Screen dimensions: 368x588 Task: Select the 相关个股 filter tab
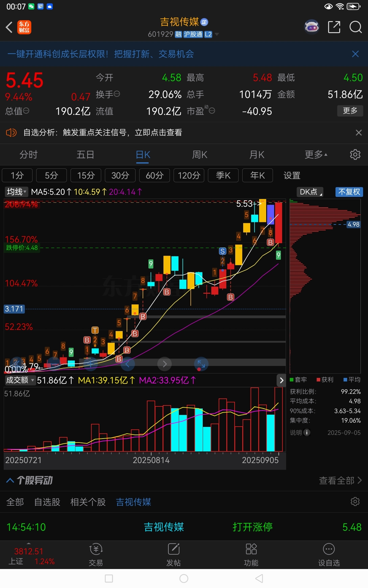tap(88, 502)
